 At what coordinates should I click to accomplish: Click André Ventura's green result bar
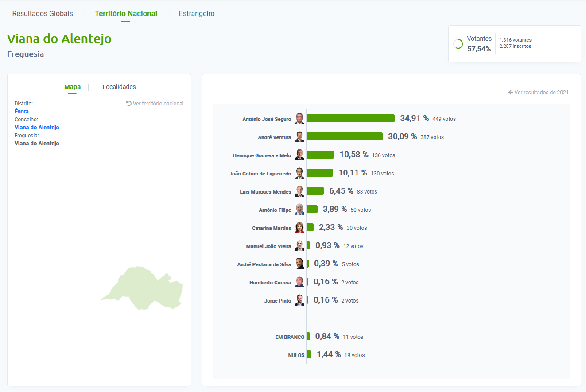(x=344, y=136)
